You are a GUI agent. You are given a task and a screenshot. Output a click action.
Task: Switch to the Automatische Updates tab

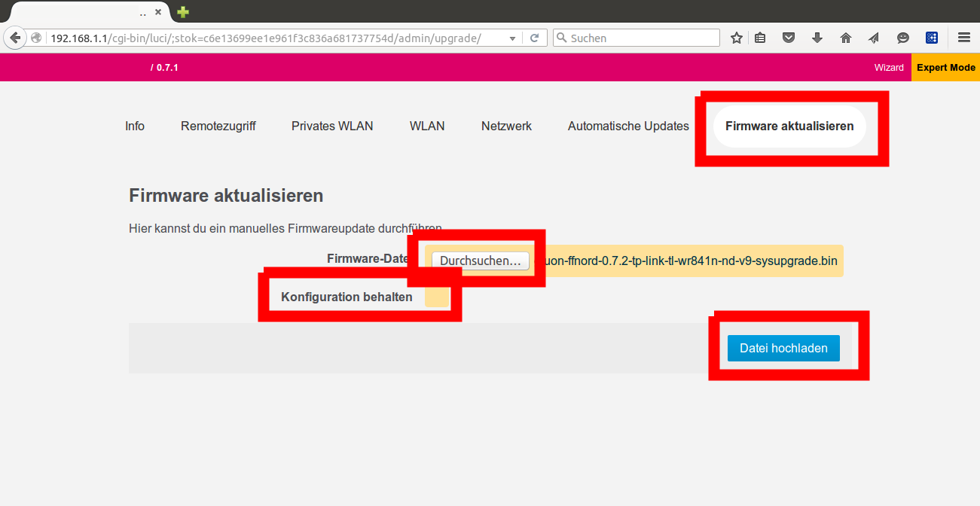coord(628,126)
